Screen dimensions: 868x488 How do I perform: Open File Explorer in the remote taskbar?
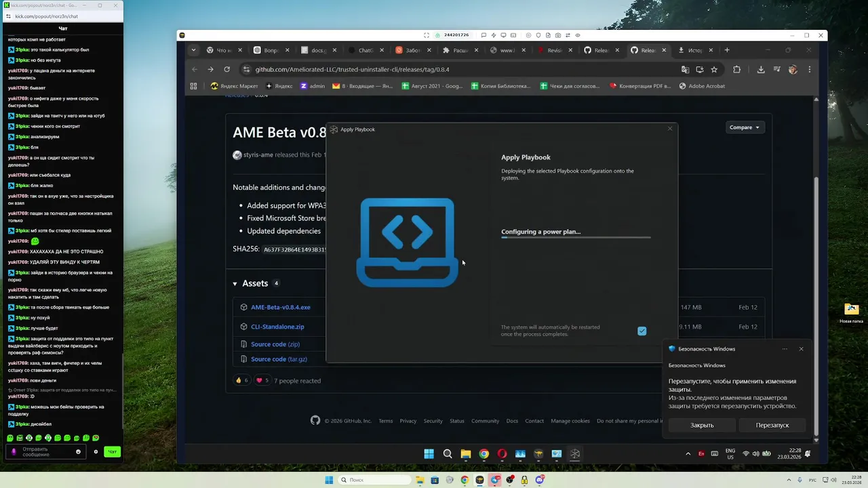[466, 454]
